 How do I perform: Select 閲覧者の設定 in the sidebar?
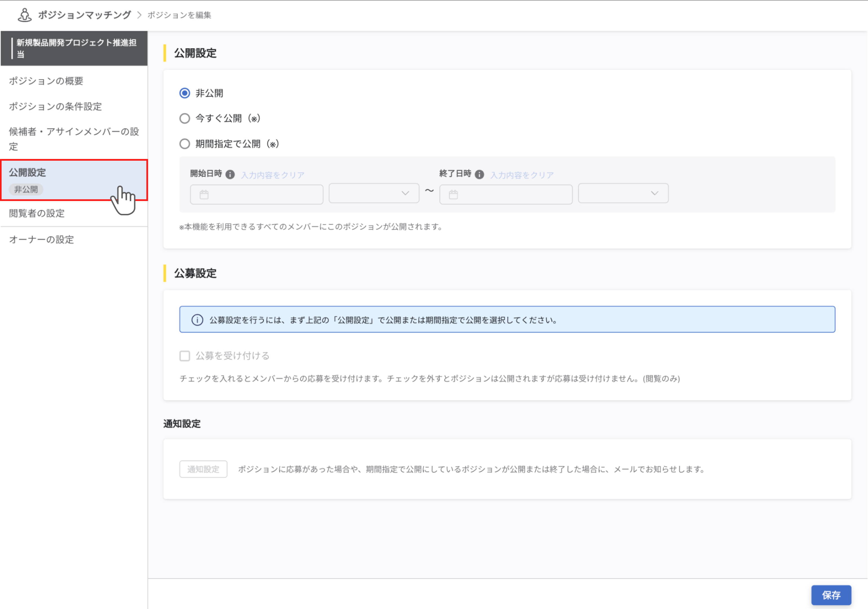click(x=36, y=213)
